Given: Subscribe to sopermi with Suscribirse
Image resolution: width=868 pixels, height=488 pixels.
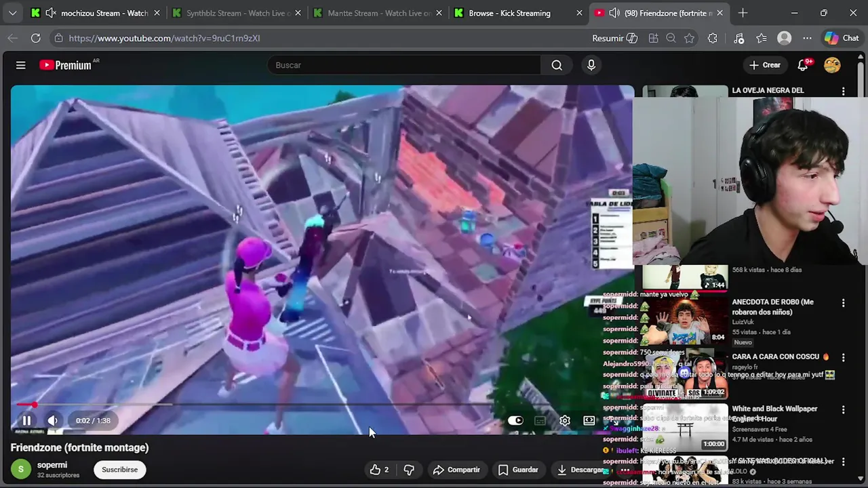Looking at the screenshot, I should click(119, 470).
